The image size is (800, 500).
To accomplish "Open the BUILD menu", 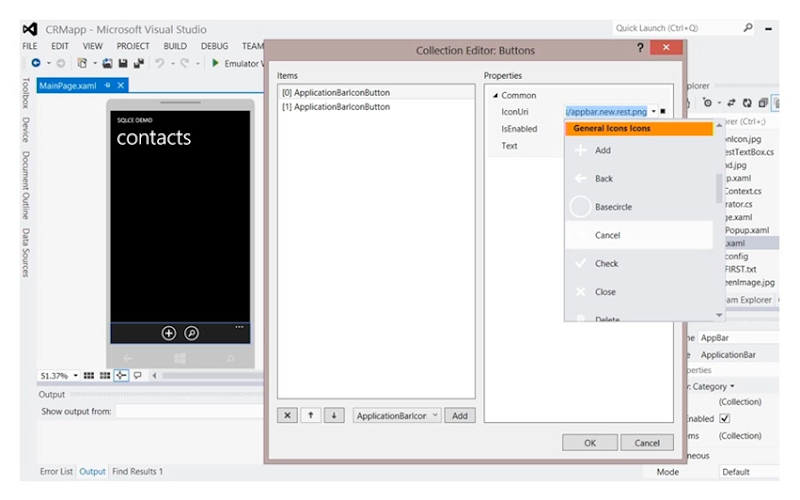I will (x=175, y=46).
